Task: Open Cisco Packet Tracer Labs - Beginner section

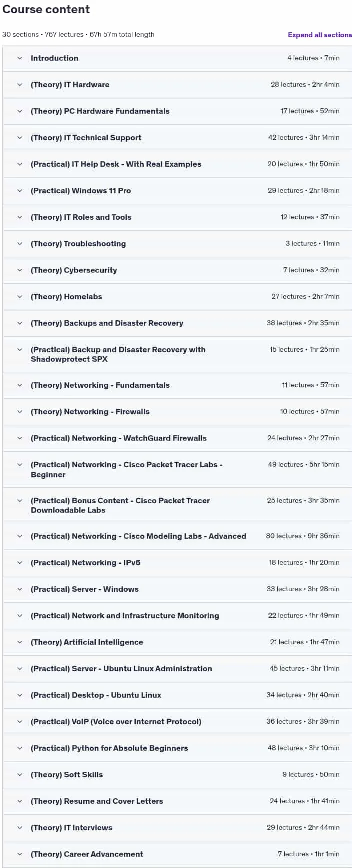Action: [126, 470]
